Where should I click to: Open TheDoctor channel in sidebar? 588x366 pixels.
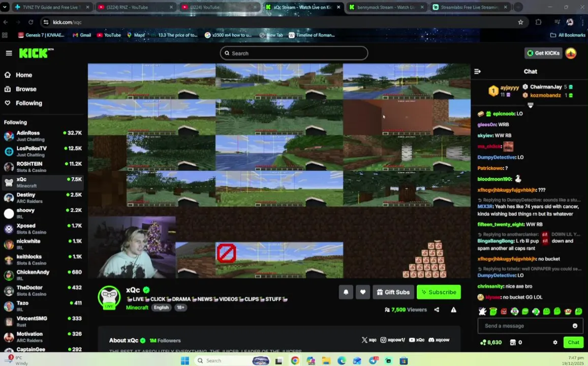point(43,290)
